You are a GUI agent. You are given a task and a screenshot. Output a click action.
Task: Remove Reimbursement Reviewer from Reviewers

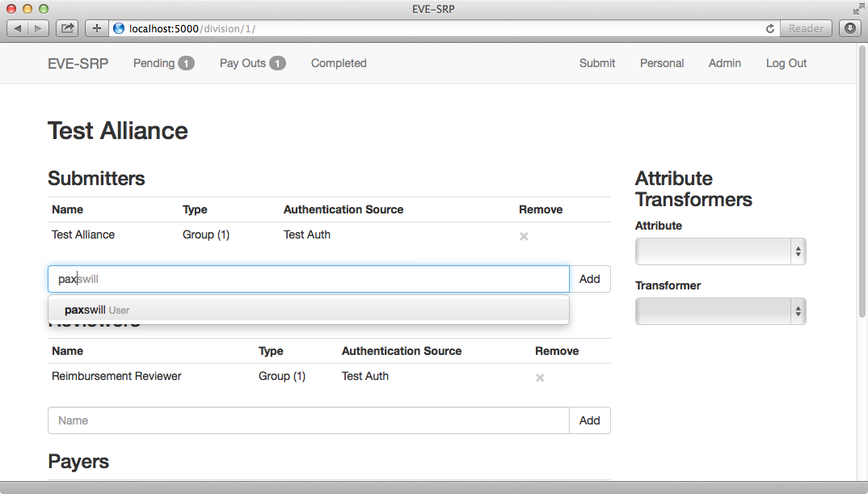540,378
